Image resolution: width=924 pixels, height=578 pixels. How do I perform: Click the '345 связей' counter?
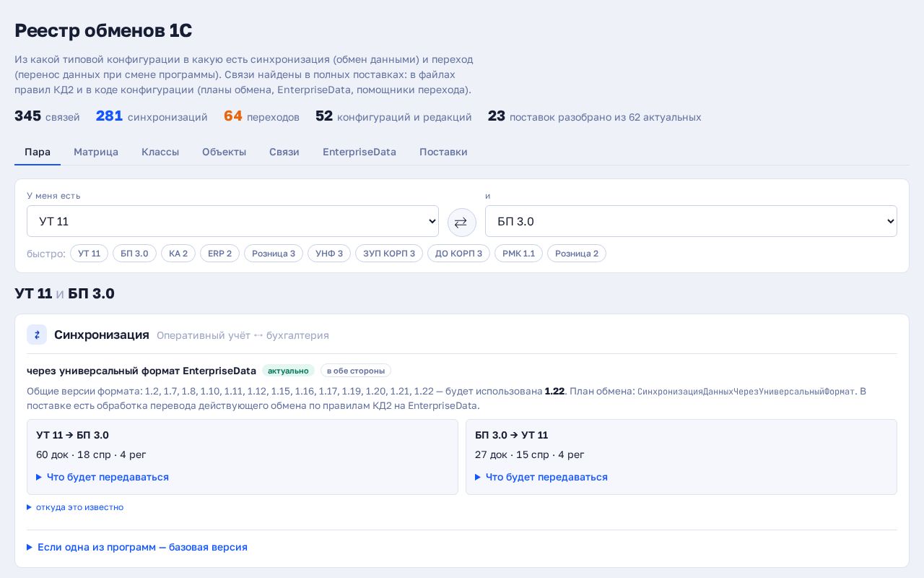[x=47, y=116]
